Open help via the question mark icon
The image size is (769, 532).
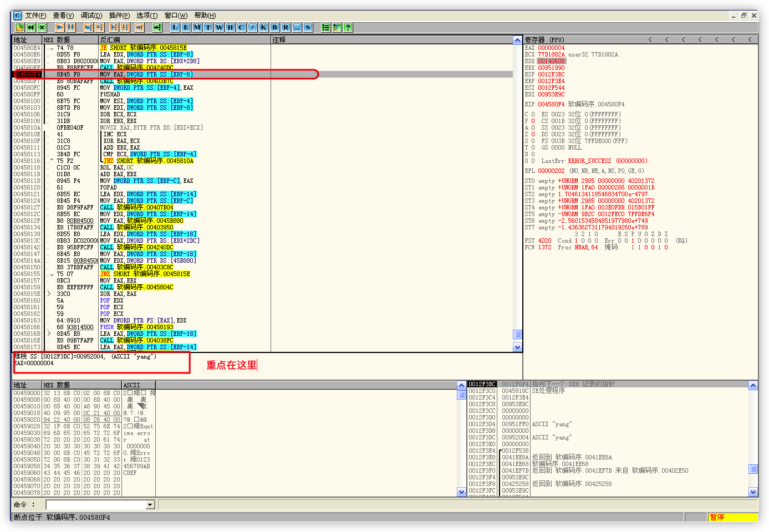pos(348,27)
